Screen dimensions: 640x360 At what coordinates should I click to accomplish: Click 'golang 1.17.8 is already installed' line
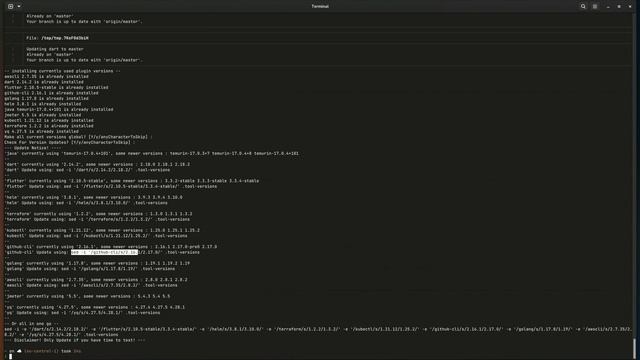click(x=47, y=98)
